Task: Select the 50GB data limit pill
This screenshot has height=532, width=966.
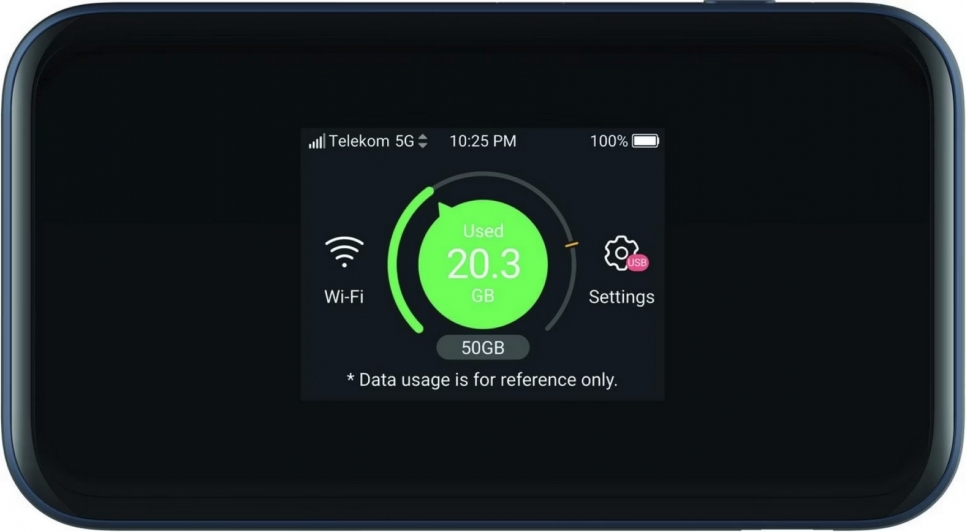Action: pos(483,348)
